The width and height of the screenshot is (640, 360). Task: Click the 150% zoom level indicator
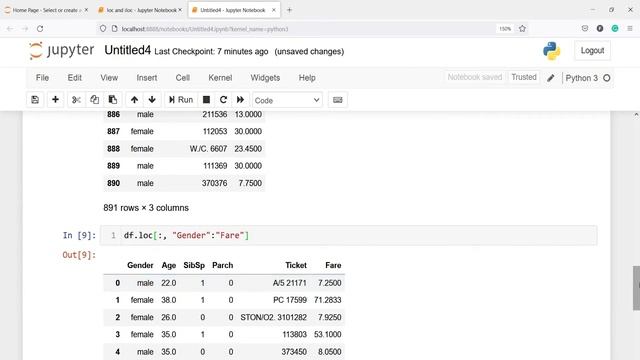pyautogui.click(x=505, y=29)
